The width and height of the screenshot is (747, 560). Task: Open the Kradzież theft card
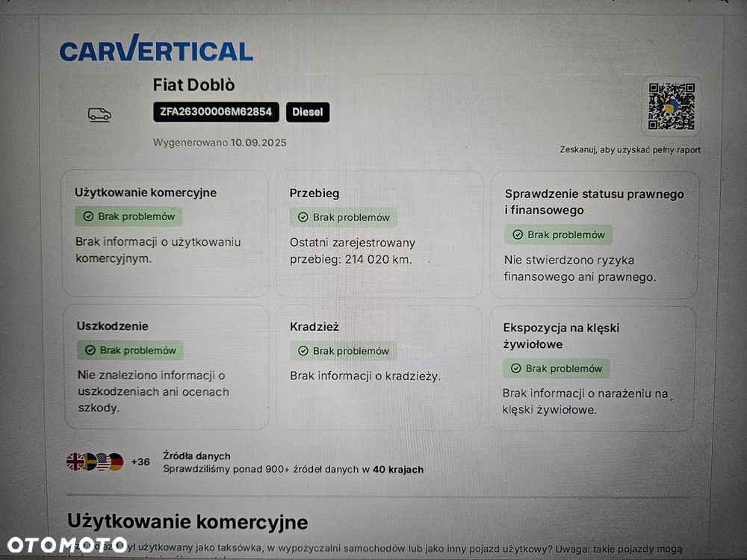coord(379,367)
